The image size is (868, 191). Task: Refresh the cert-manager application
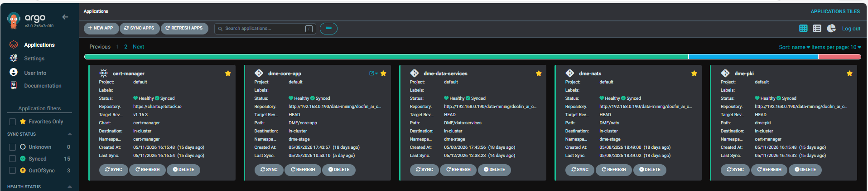[147, 170]
